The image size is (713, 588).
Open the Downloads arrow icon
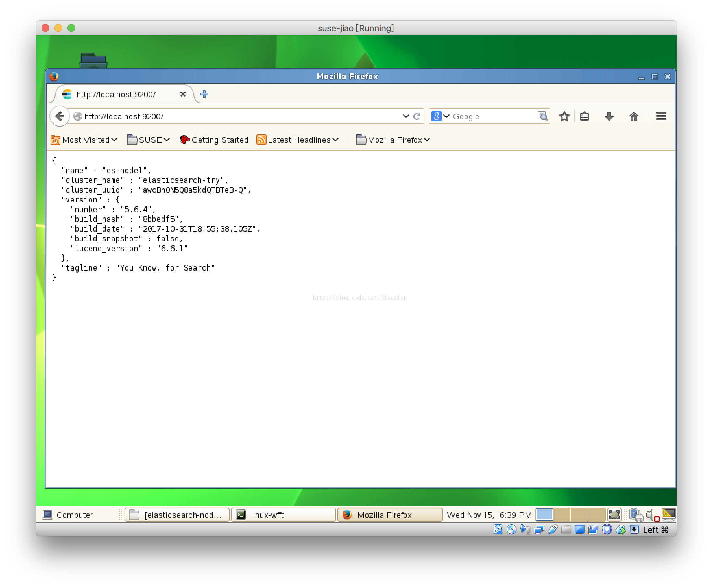pos(609,116)
